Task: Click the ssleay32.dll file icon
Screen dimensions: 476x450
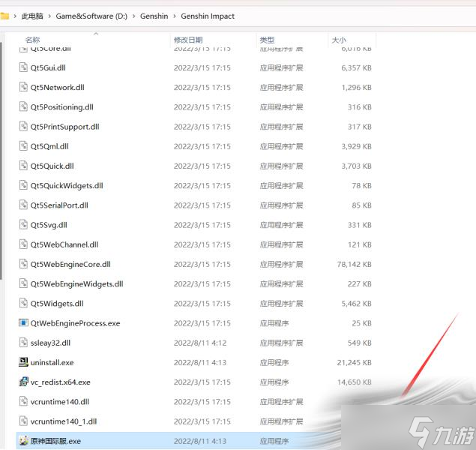Action: [x=23, y=343]
